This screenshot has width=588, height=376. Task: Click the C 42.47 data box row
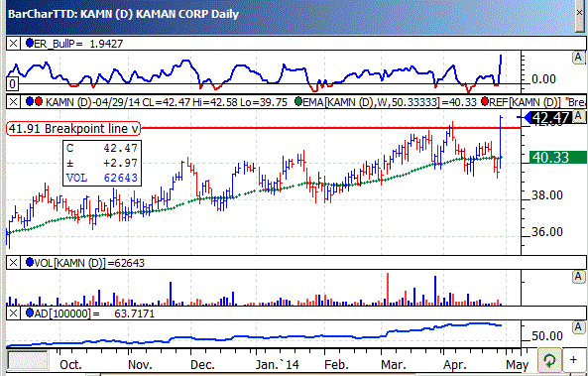[x=102, y=148]
